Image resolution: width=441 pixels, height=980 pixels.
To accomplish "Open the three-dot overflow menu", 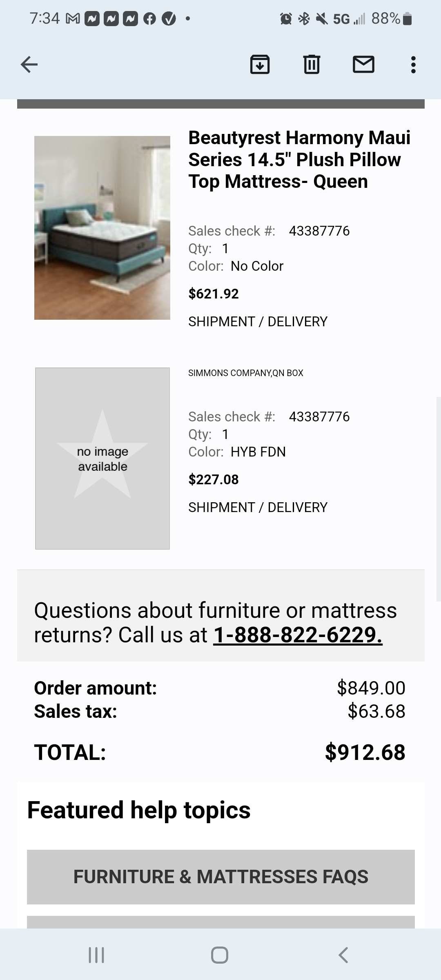I will pos(413,65).
